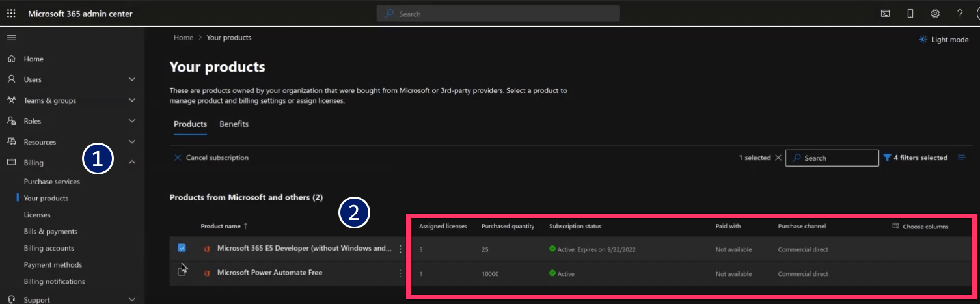Screen dimensions: 980x304
Task: Click the Roles icon in sidebar
Action: point(11,121)
